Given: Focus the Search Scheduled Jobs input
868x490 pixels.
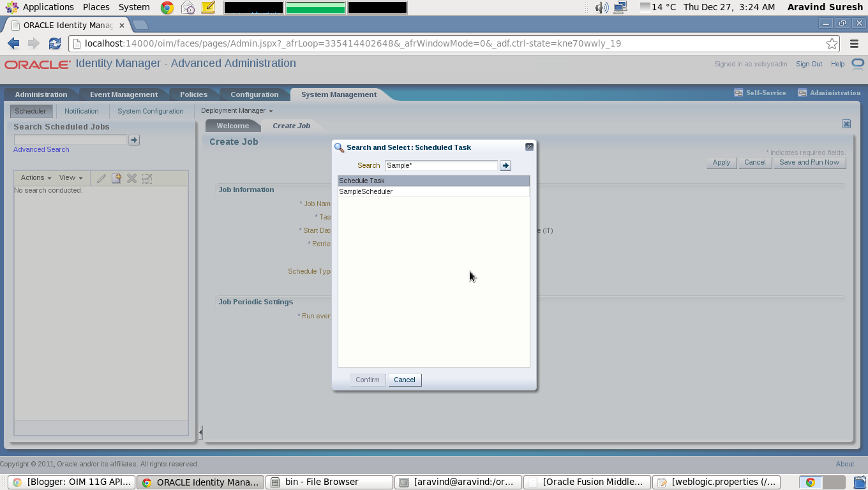Looking at the screenshot, I should pos(70,140).
